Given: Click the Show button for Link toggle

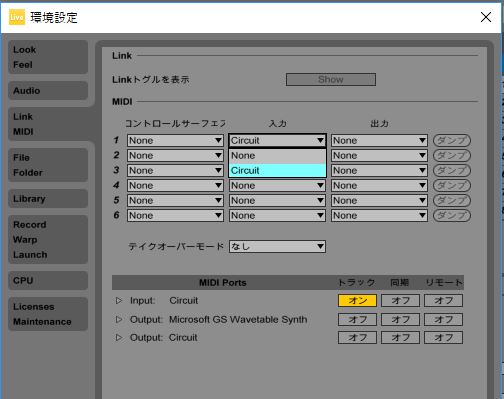Looking at the screenshot, I should coord(331,79).
